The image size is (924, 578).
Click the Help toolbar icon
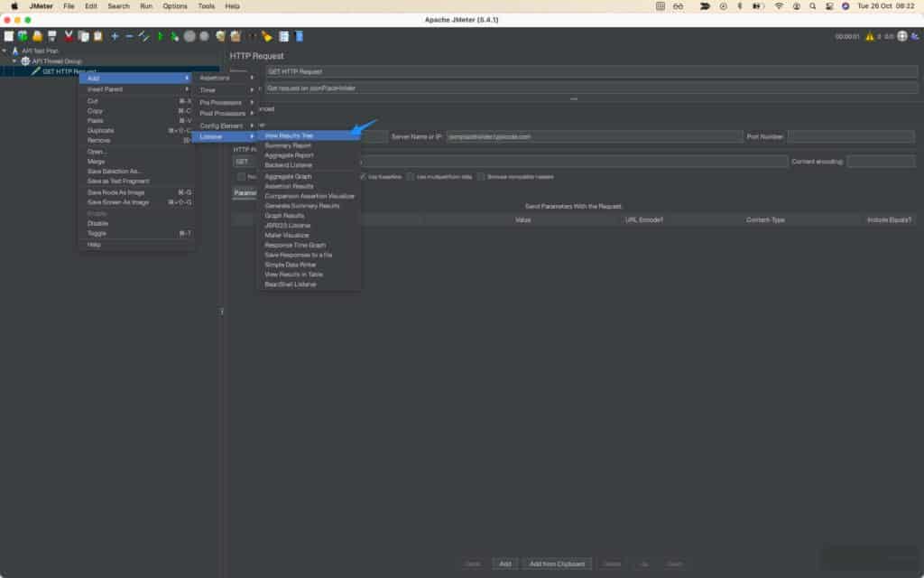300,36
